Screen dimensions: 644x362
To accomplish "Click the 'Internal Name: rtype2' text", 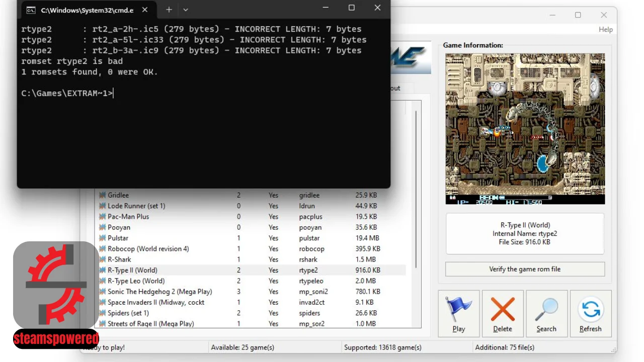I will [525, 234].
